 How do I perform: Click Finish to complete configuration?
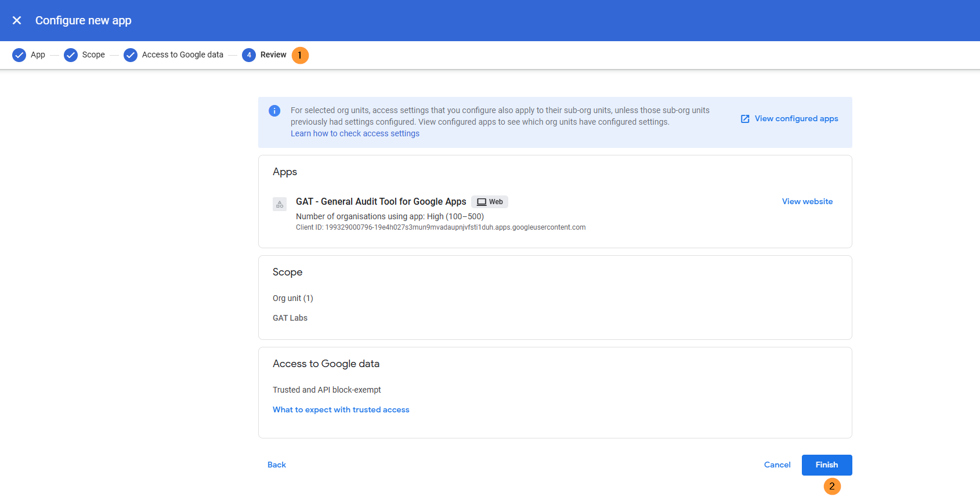[x=826, y=465]
